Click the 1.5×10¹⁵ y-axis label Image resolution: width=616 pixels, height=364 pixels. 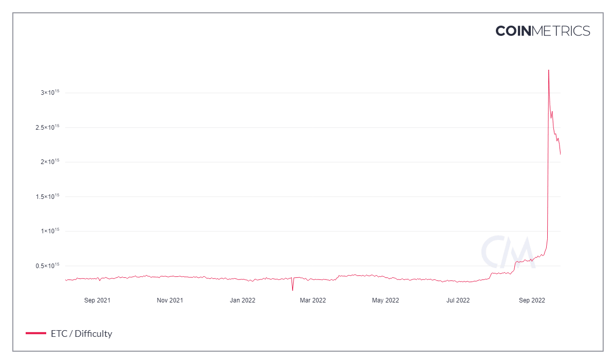click(x=48, y=196)
